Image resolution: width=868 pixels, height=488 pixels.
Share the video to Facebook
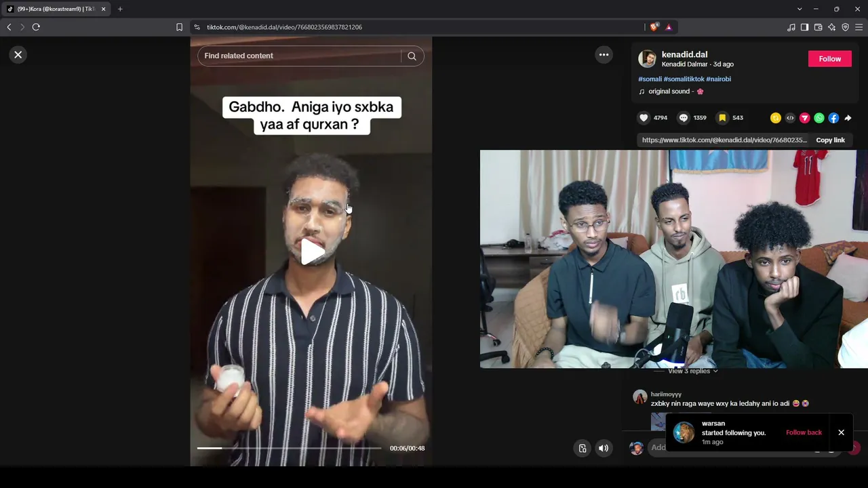click(x=833, y=118)
